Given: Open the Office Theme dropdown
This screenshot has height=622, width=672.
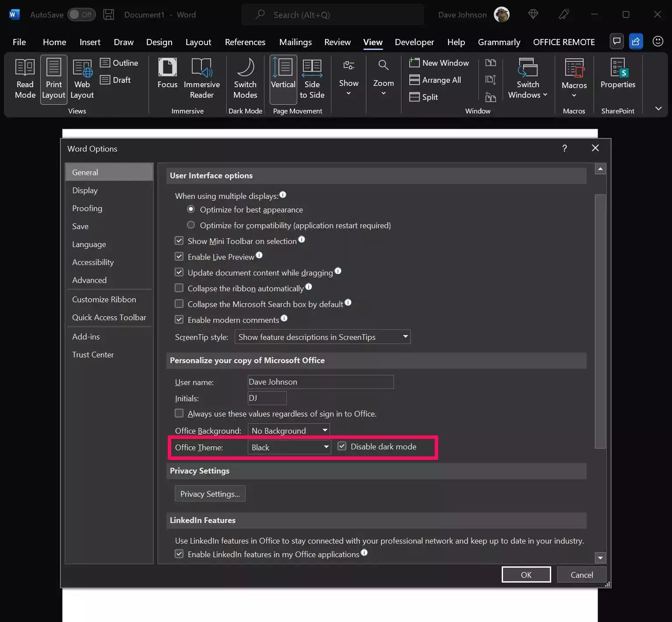Looking at the screenshot, I should click(x=289, y=447).
